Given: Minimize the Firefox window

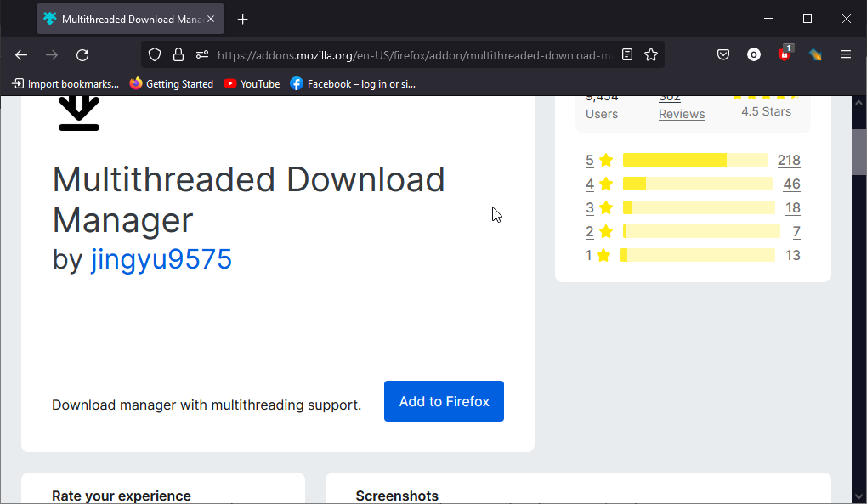Looking at the screenshot, I should point(768,19).
